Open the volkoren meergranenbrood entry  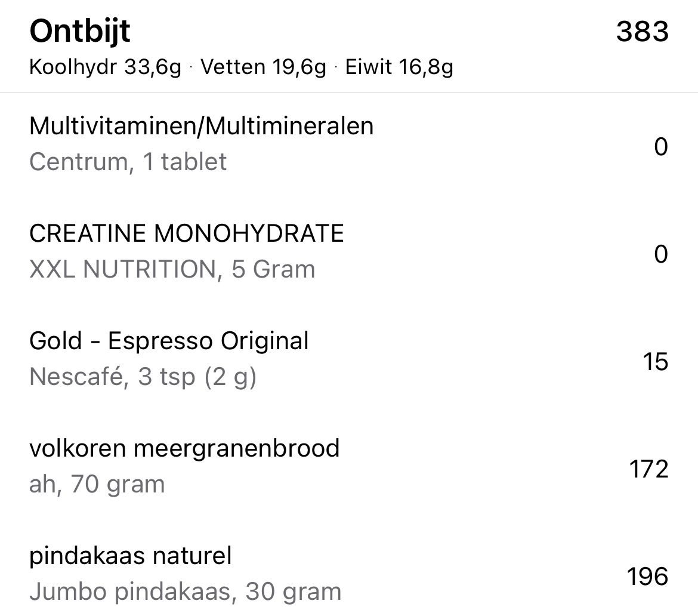tap(184, 448)
